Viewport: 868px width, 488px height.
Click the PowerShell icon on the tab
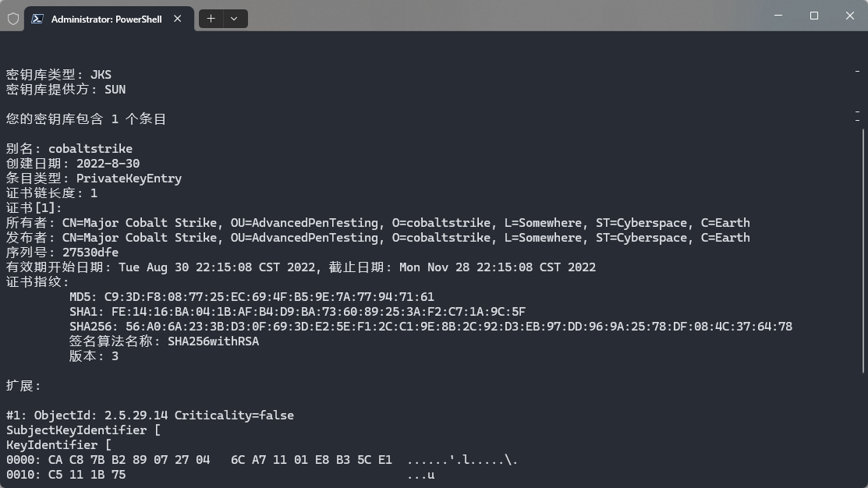tap(37, 19)
